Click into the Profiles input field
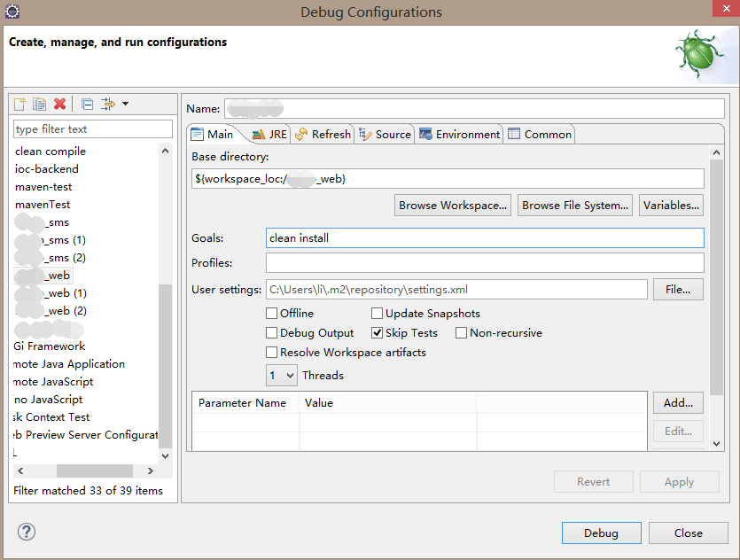Screen dimensions: 740x560 485,263
